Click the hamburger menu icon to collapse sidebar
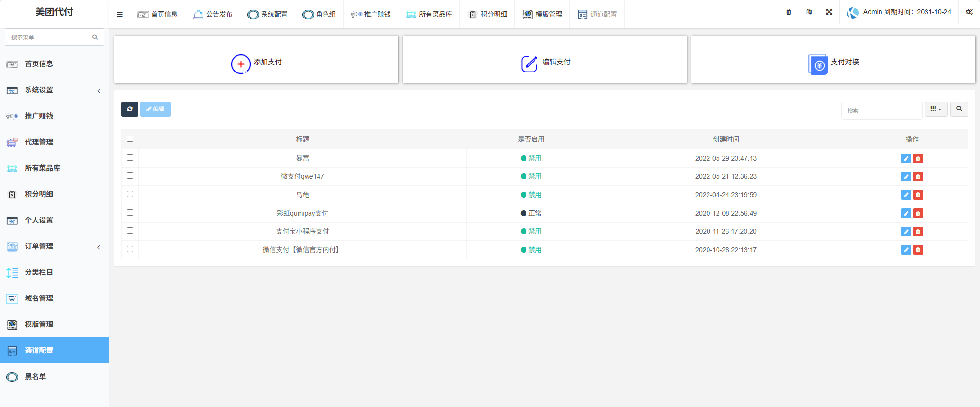 pos(119,14)
